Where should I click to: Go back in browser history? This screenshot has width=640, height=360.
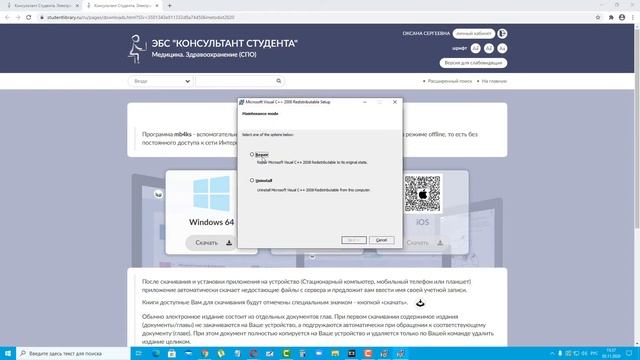(7, 18)
